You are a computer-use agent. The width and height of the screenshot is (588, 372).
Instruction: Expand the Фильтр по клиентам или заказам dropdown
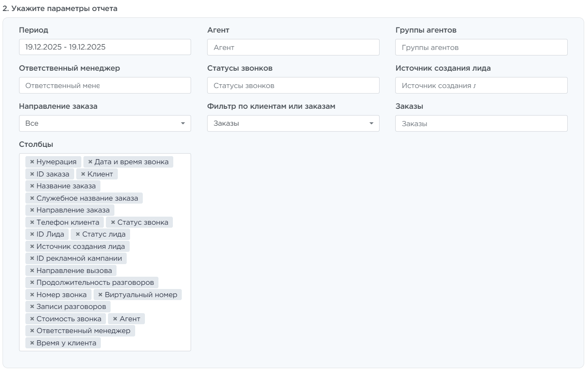(x=293, y=124)
